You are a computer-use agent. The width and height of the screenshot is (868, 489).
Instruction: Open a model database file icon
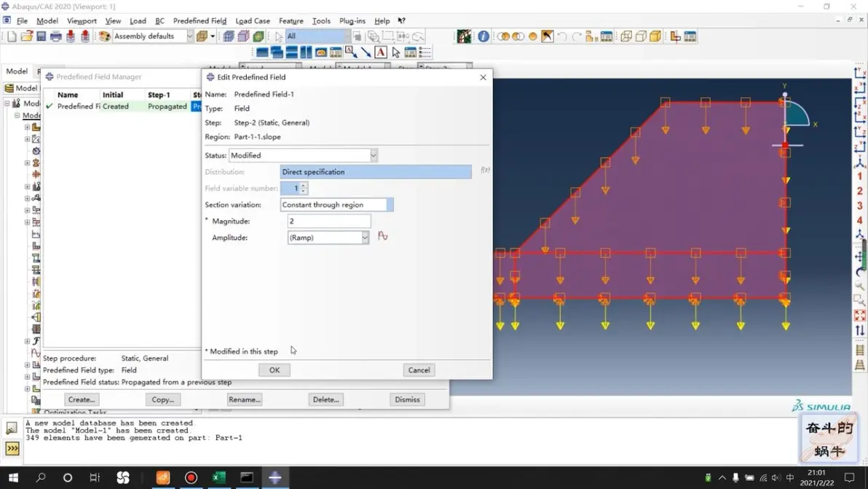26,36
